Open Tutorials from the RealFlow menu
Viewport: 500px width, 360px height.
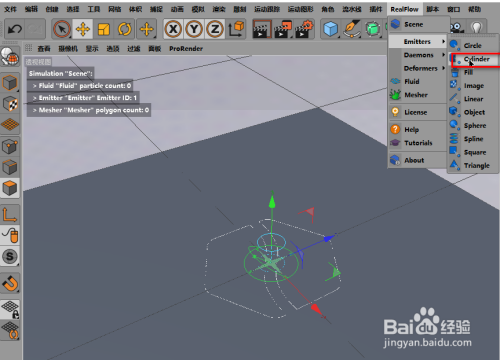[x=418, y=143]
